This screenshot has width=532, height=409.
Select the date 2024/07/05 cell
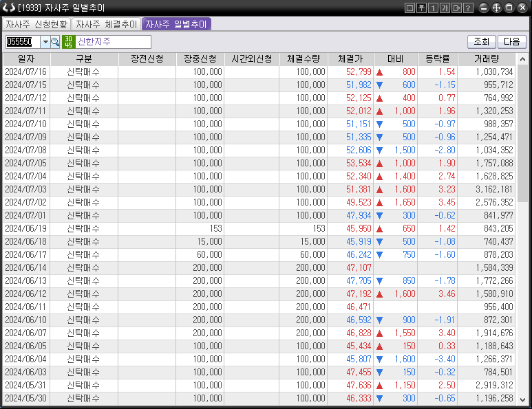pyautogui.click(x=26, y=164)
